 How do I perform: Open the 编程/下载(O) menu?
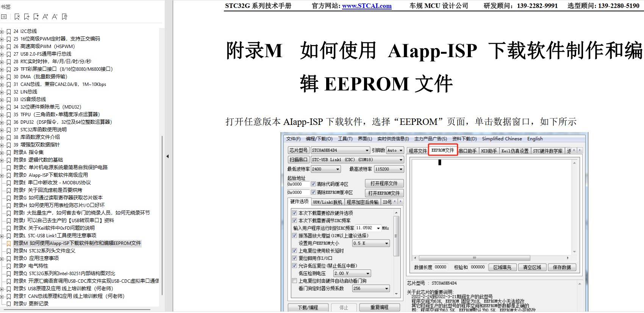pyautogui.click(x=319, y=139)
